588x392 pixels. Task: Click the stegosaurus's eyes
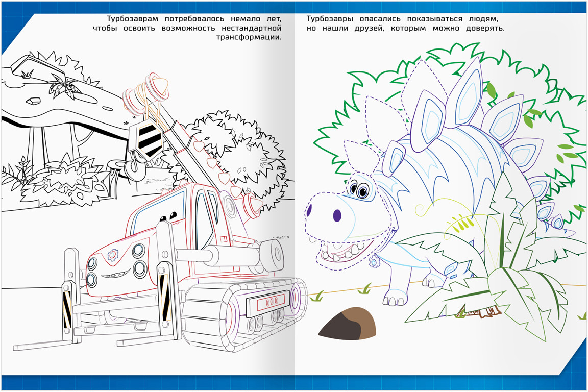point(358,190)
